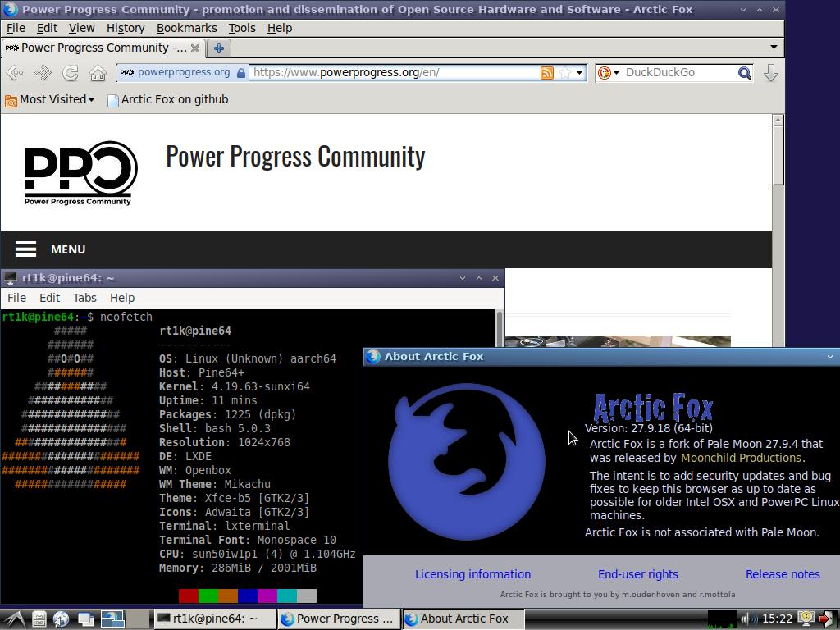Image resolution: width=840 pixels, height=630 pixels.
Task: Expand the Most Visited dropdown
Action: tap(91, 99)
